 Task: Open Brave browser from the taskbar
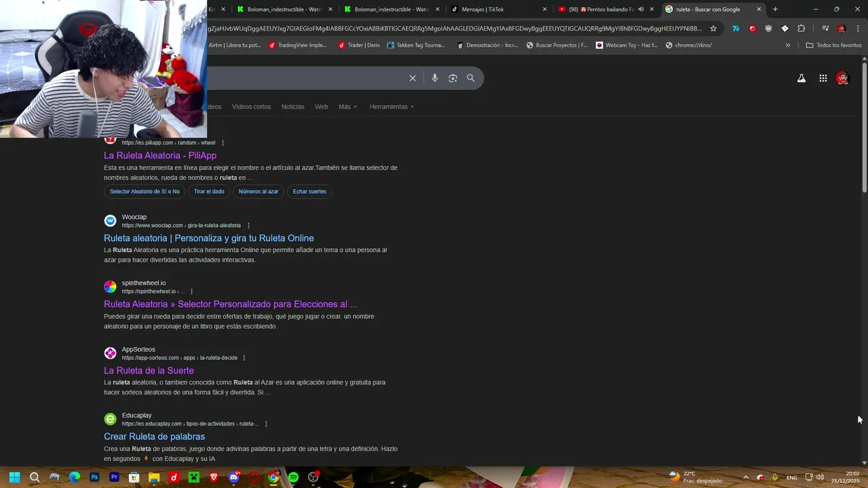tap(214, 477)
